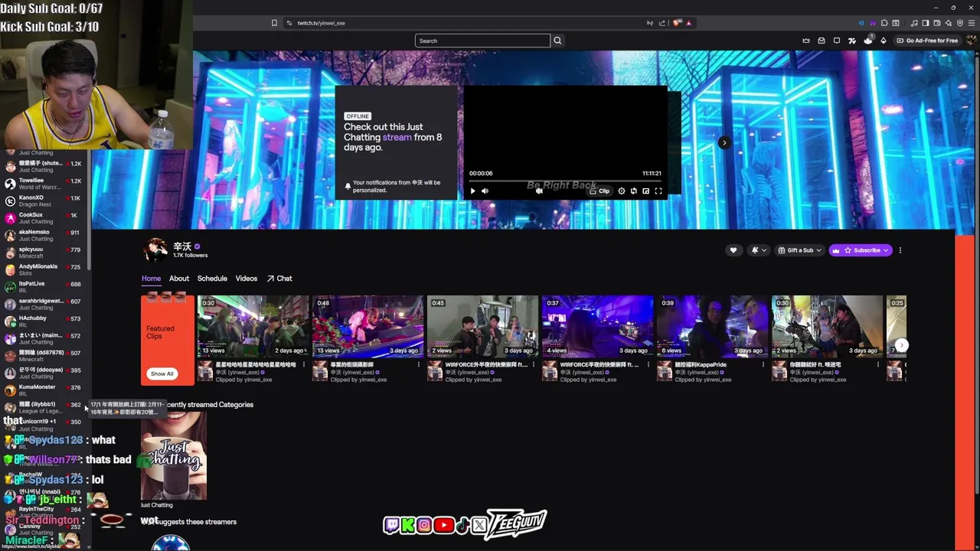
Task: Open the Just Chatting category card
Action: [x=174, y=455]
